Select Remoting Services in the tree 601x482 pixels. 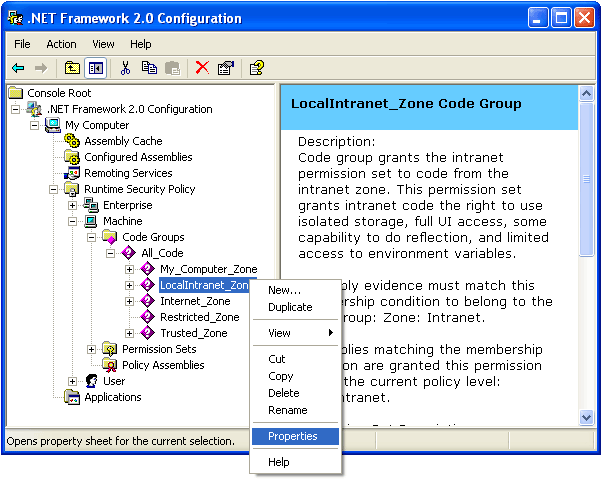pyautogui.click(x=127, y=173)
